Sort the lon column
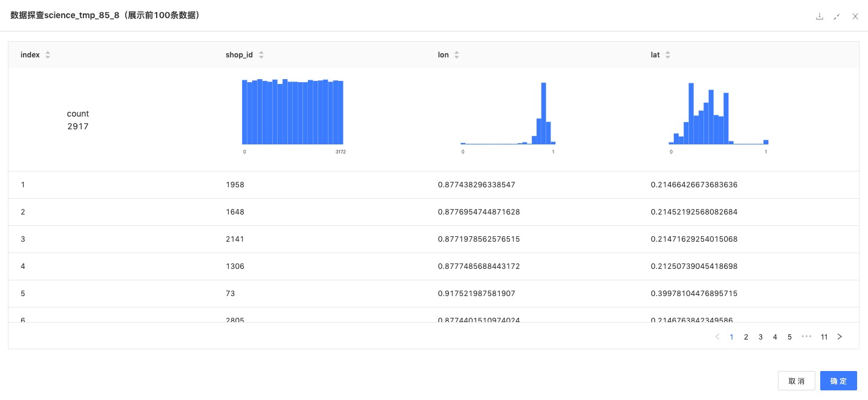This screenshot has height=400, width=868. 457,55
